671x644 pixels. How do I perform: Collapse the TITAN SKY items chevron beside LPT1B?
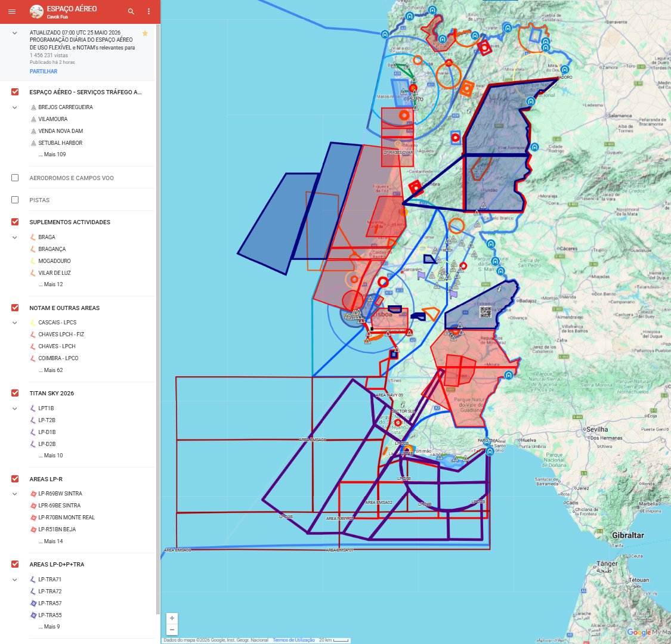[x=14, y=408]
